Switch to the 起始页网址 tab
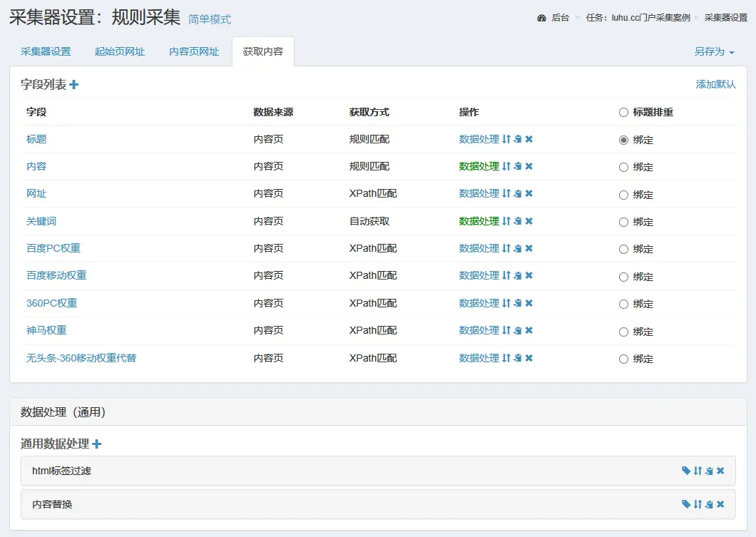The image size is (756, 537). pos(120,51)
